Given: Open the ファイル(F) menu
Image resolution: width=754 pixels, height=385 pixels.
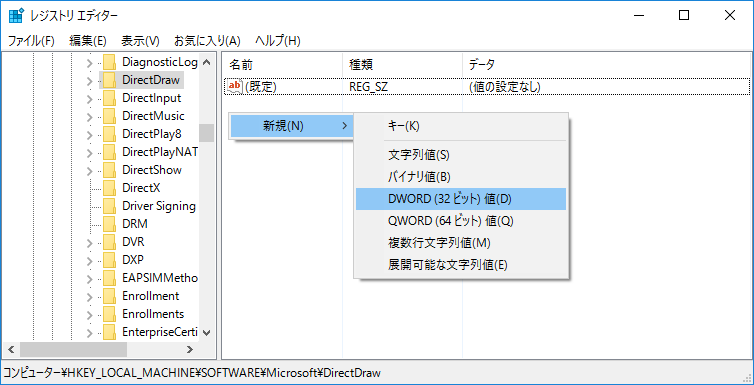Looking at the screenshot, I should pyautogui.click(x=31, y=41).
